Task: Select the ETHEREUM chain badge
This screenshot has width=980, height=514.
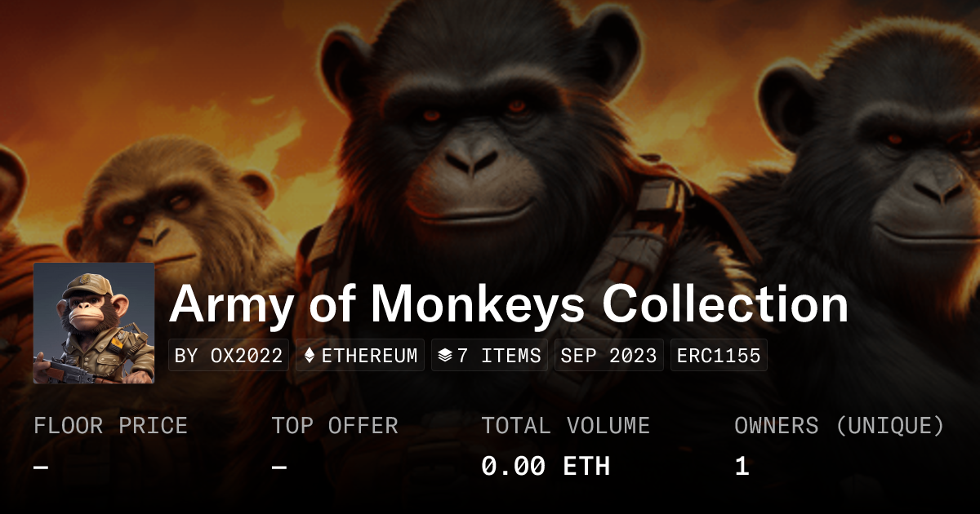Action: (360, 356)
